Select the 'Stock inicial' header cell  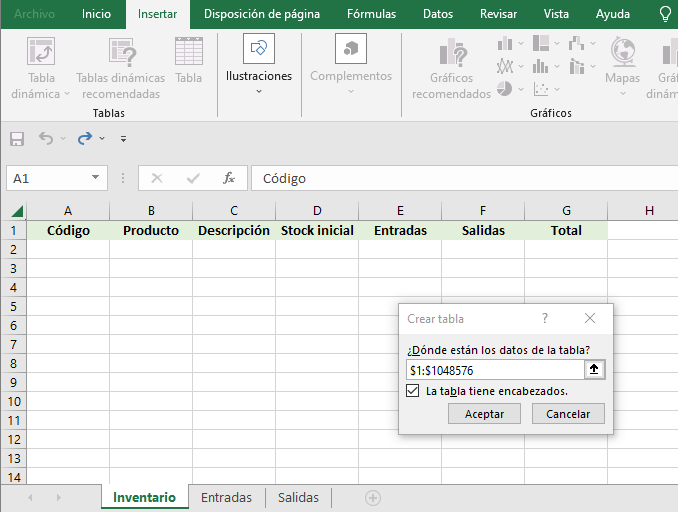coord(317,230)
